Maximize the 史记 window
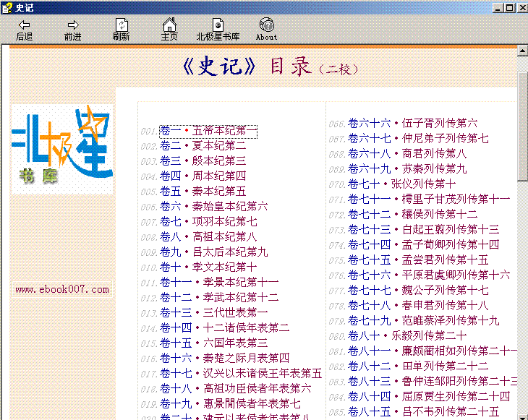 (x=510, y=7)
